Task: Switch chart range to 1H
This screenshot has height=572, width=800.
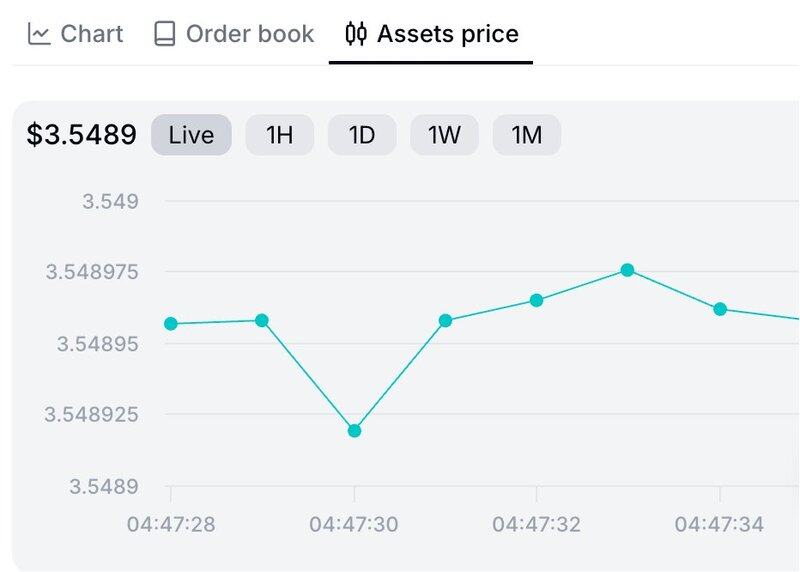Action: [x=279, y=135]
